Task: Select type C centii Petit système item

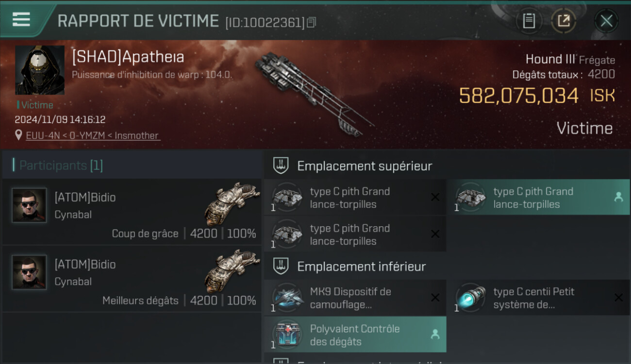Action: 538,298
